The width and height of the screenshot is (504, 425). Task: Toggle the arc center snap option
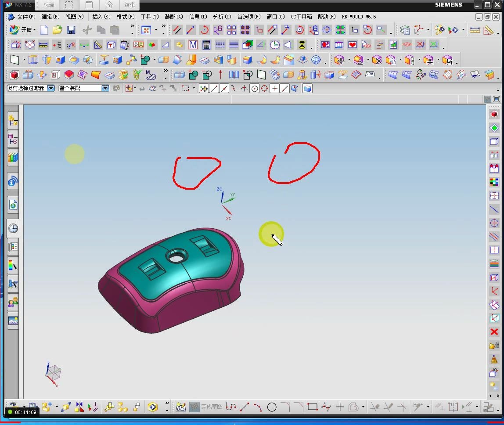255,88
